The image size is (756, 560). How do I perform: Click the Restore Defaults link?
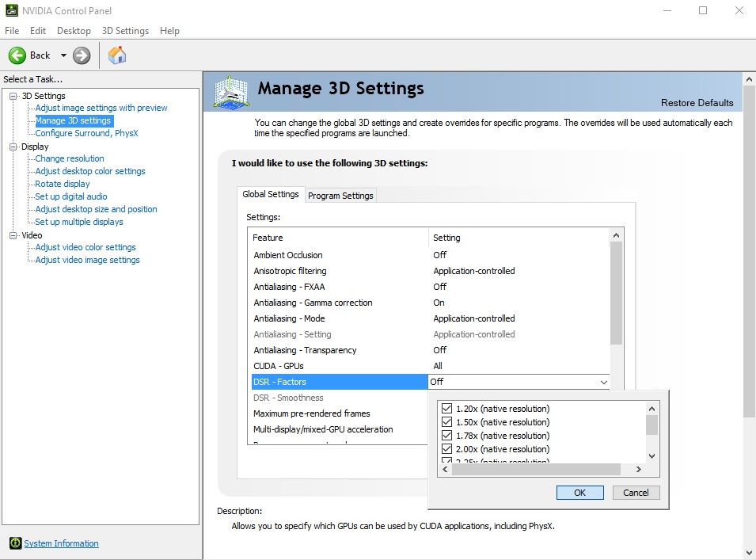click(x=697, y=103)
